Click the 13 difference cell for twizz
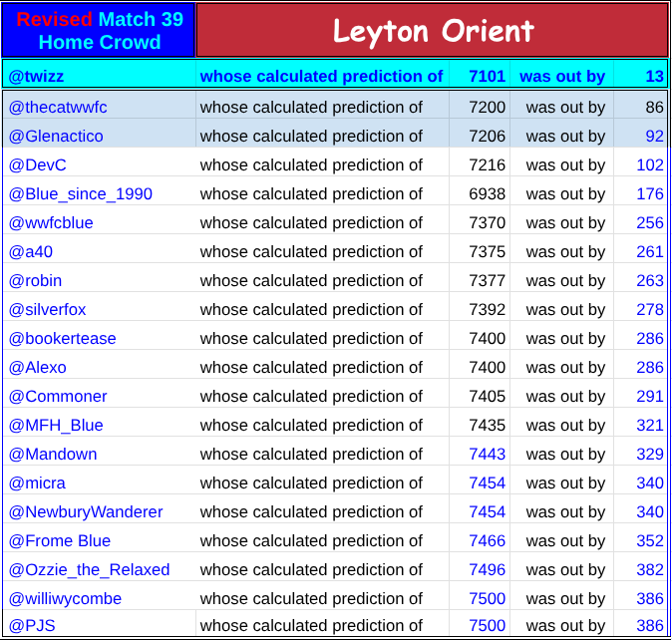Viewport: 672px width, 640px height. [x=654, y=76]
